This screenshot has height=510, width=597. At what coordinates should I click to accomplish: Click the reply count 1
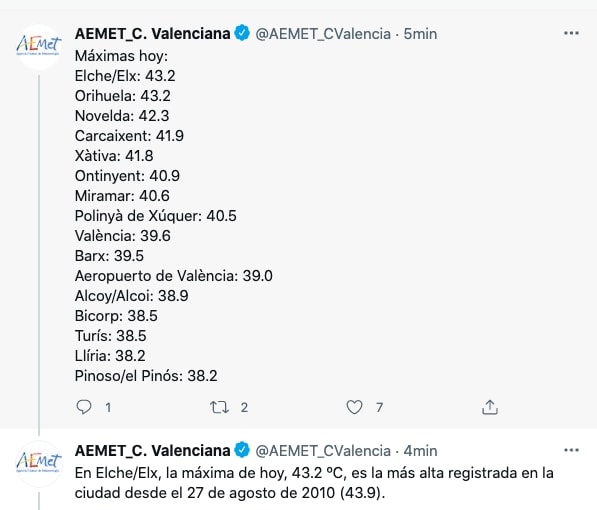click(108, 408)
